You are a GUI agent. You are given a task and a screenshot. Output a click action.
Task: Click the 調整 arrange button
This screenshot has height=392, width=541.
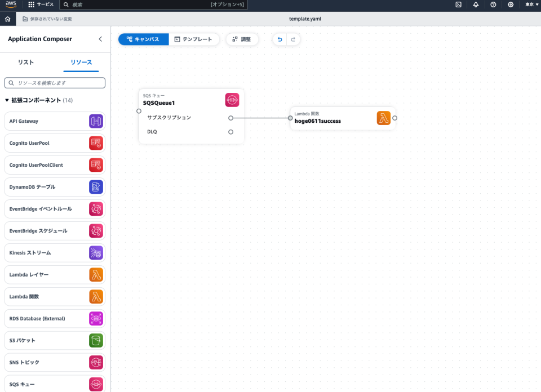(242, 39)
